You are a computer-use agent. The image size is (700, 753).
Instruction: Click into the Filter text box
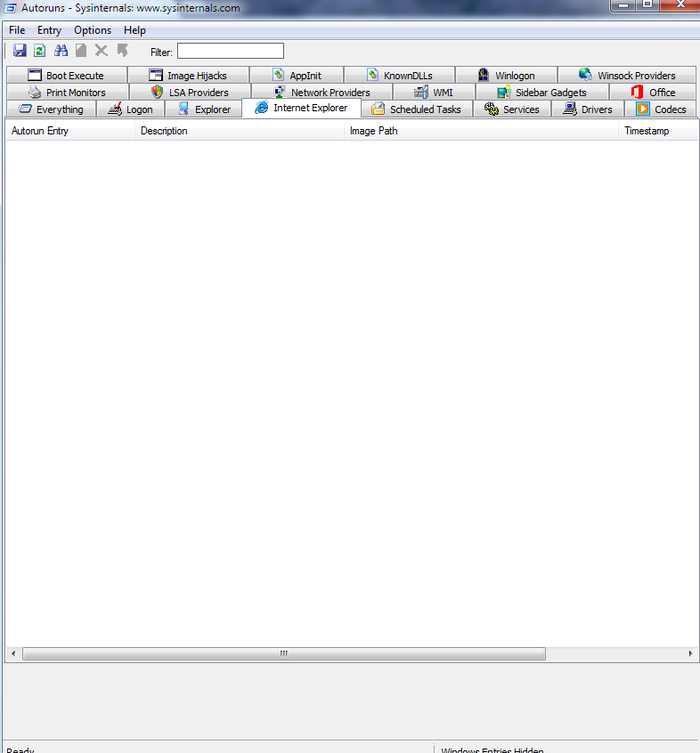231,51
